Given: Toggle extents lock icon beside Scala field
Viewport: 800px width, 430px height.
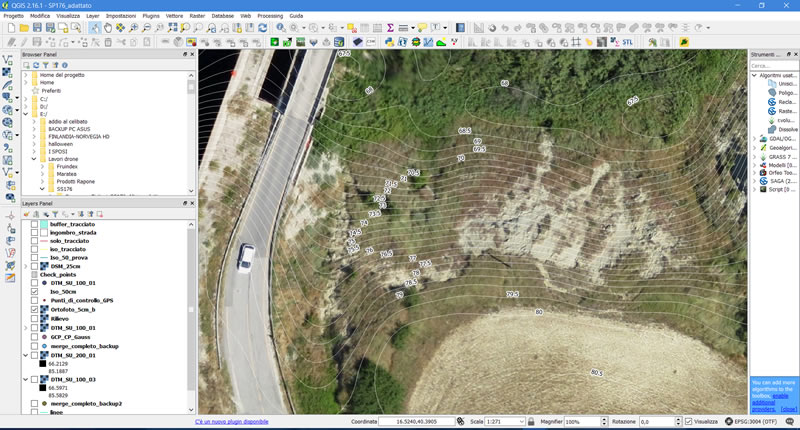Looking at the screenshot, I should pyautogui.click(x=531, y=421).
